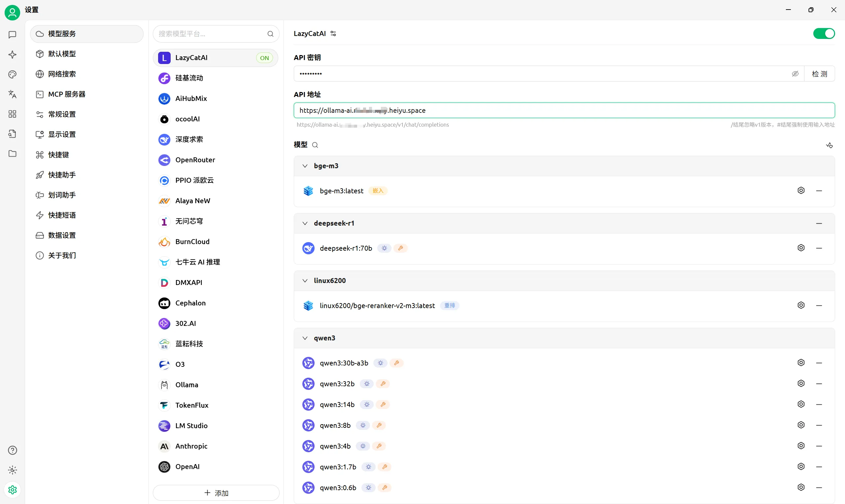
Task: Toggle the LazyCatAI provider enable switch
Action: tap(824, 34)
